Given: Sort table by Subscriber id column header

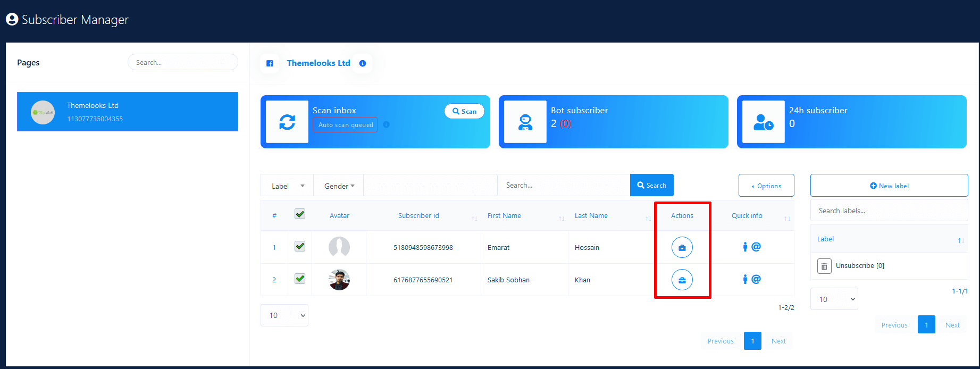Looking at the screenshot, I should click(x=419, y=216).
